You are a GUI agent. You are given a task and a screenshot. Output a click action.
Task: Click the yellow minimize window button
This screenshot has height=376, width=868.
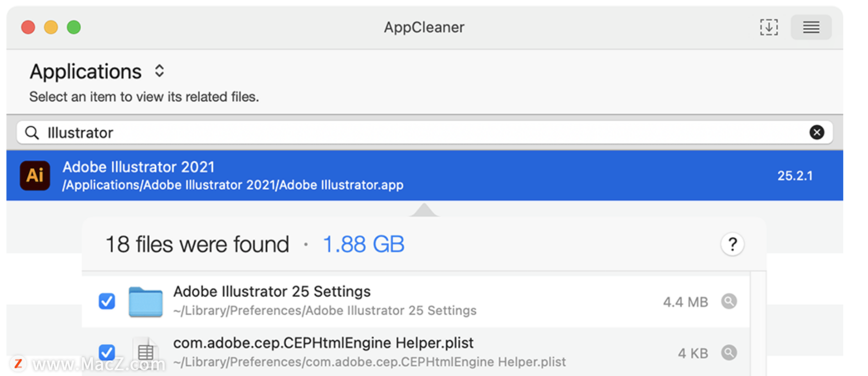tap(51, 27)
